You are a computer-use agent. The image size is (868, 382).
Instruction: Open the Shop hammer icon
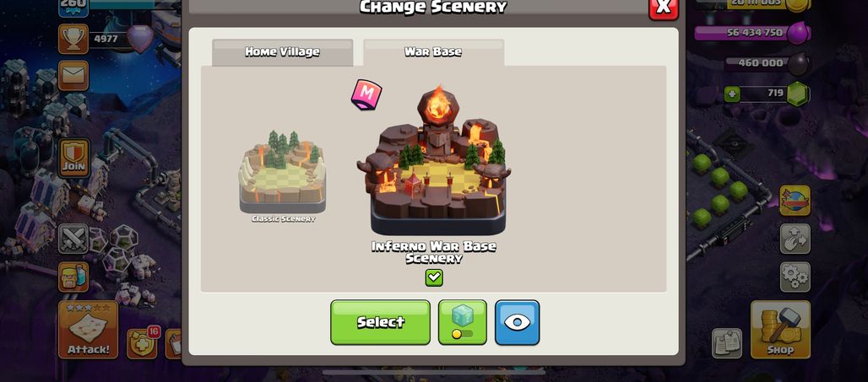tap(780, 330)
